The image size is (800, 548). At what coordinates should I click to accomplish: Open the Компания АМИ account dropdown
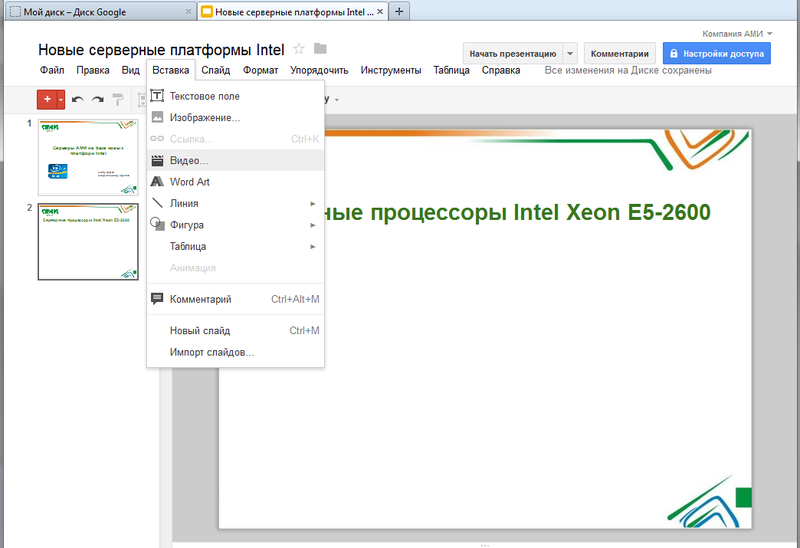coord(737,34)
